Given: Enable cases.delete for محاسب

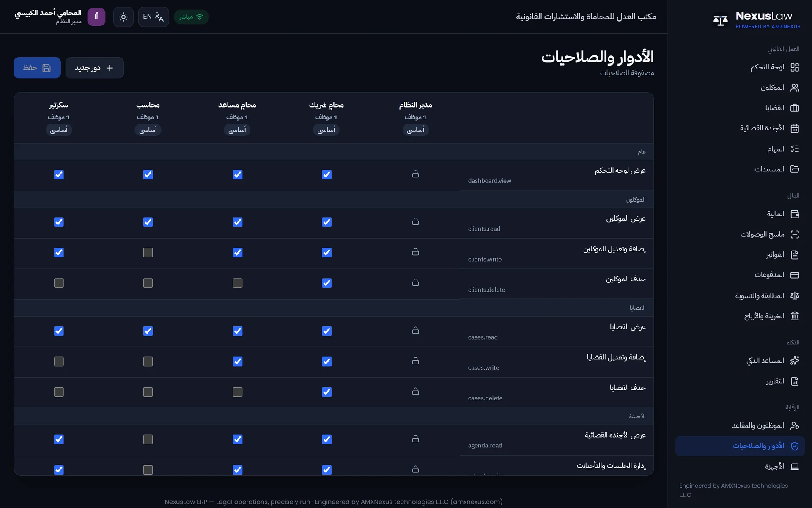Looking at the screenshot, I should (148, 392).
